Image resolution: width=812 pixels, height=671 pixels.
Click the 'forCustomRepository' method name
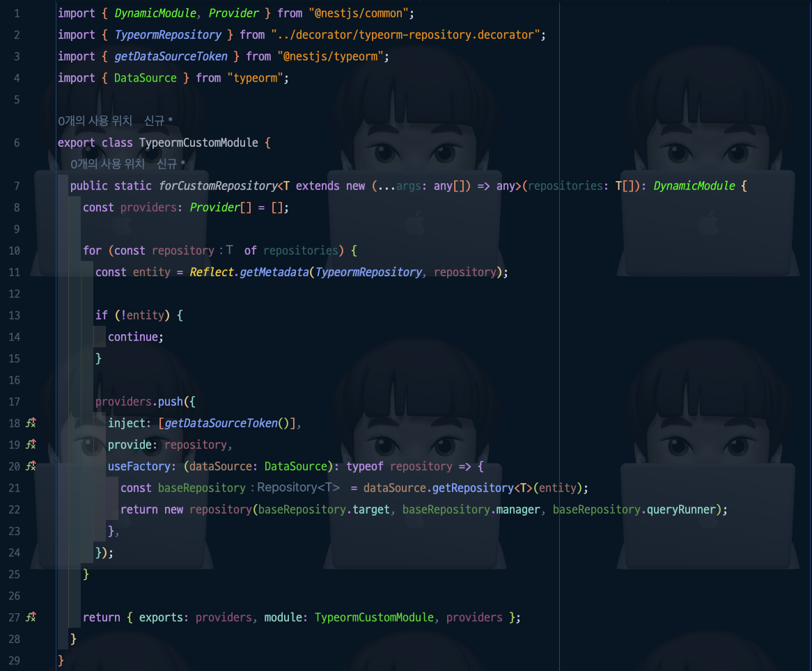coord(218,186)
